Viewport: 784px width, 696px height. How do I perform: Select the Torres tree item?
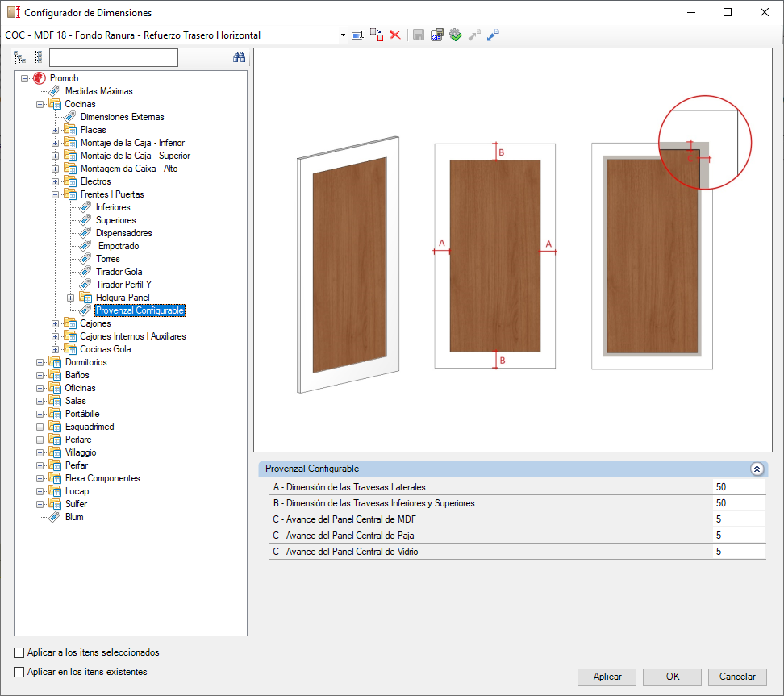[x=107, y=259]
